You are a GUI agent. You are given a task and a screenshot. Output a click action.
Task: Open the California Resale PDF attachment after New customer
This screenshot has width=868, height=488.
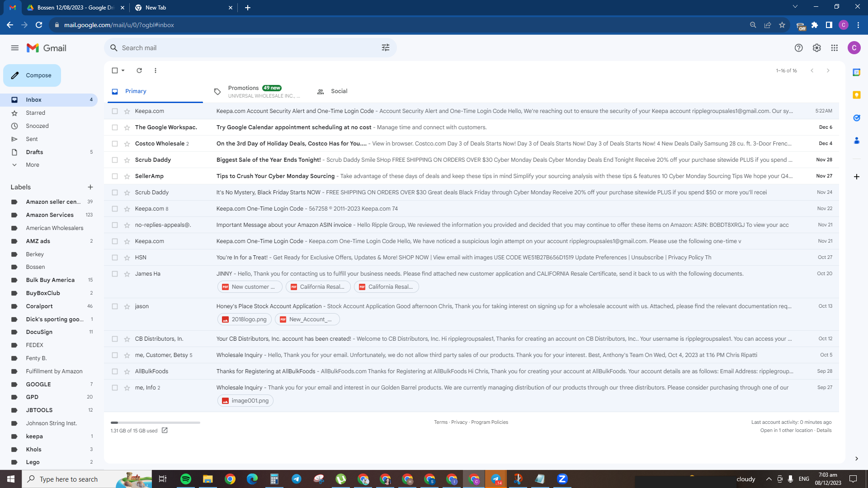pos(318,287)
